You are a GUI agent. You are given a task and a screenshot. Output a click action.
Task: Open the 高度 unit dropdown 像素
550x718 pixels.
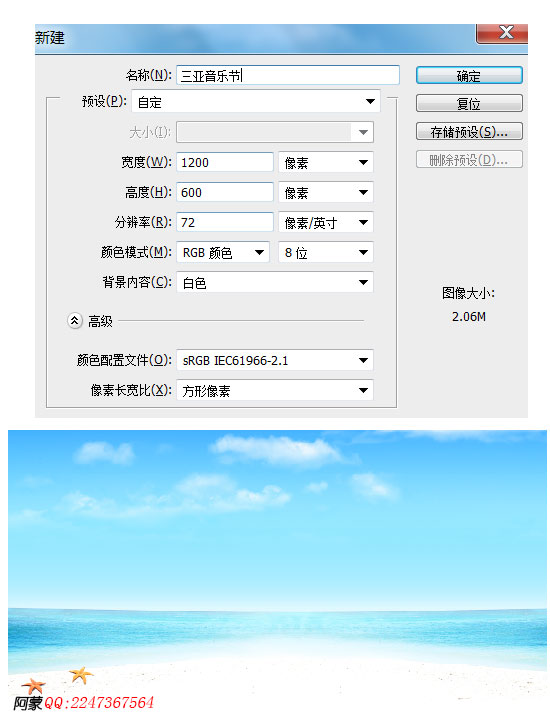point(326,192)
